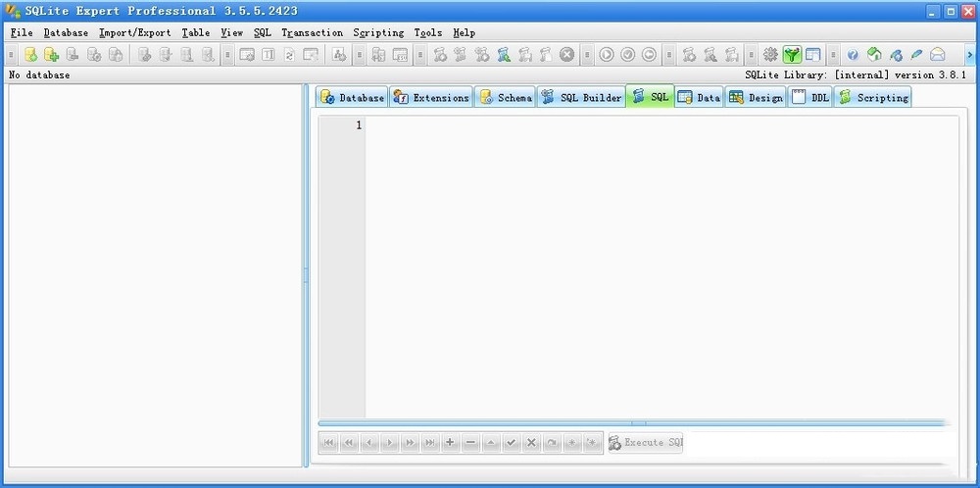Open the Help menu

pyautogui.click(x=464, y=32)
